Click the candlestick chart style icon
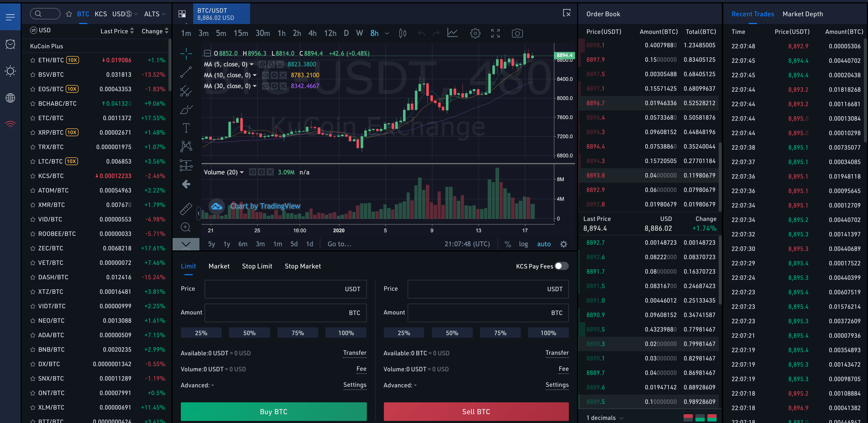This screenshot has height=423, width=868. coord(402,33)
